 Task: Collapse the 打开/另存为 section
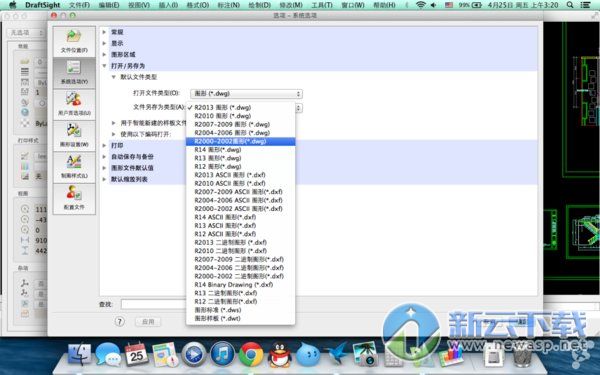(104, 66)
